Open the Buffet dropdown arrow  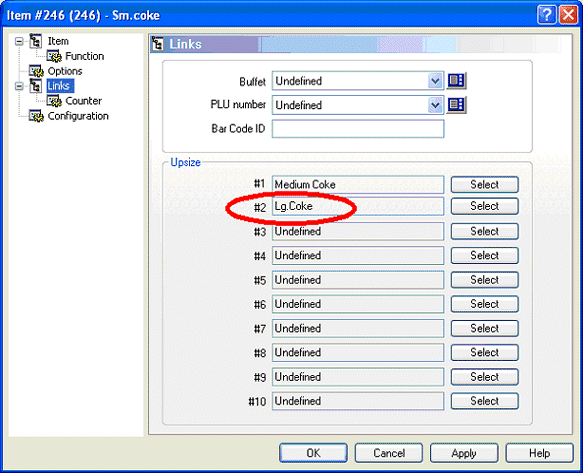click(435, 81)
